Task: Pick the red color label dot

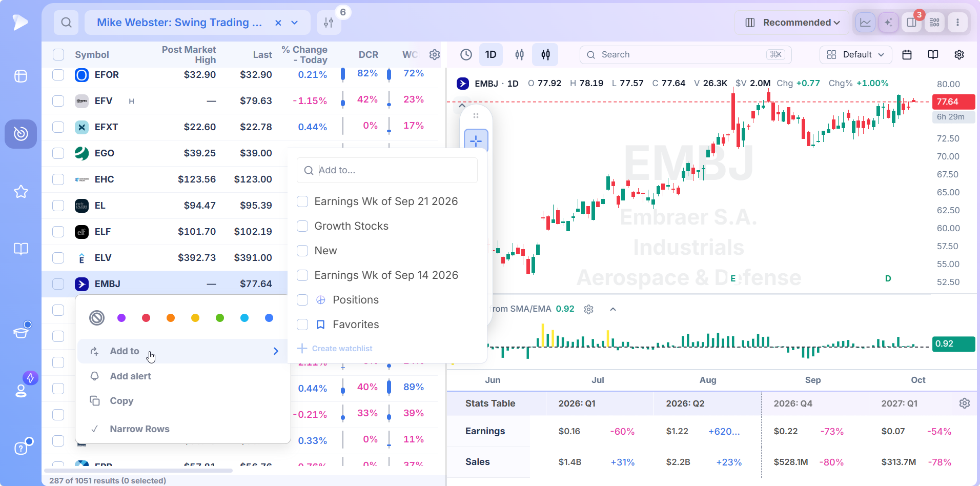Action: click(146, 318)
